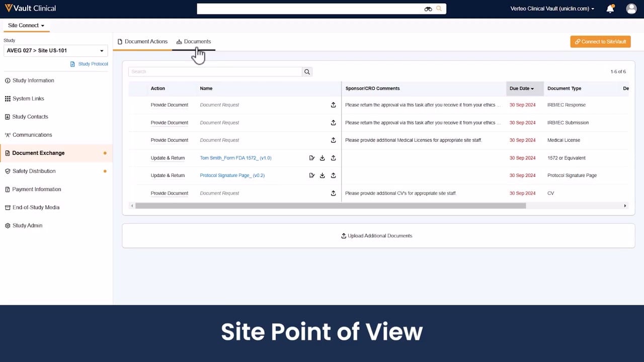The image size is (644, 362).
Task: Click the orange magnifier in top search bar
Action: 439,9
